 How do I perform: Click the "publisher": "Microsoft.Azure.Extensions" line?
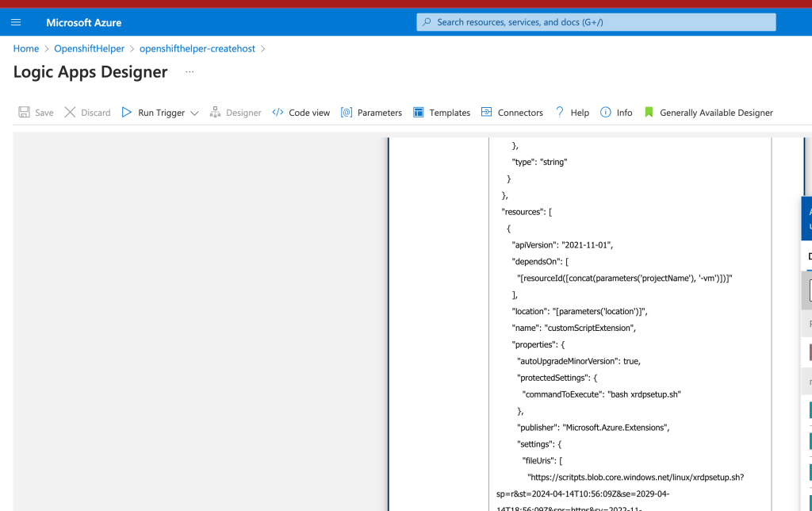[x=593, y=428]
